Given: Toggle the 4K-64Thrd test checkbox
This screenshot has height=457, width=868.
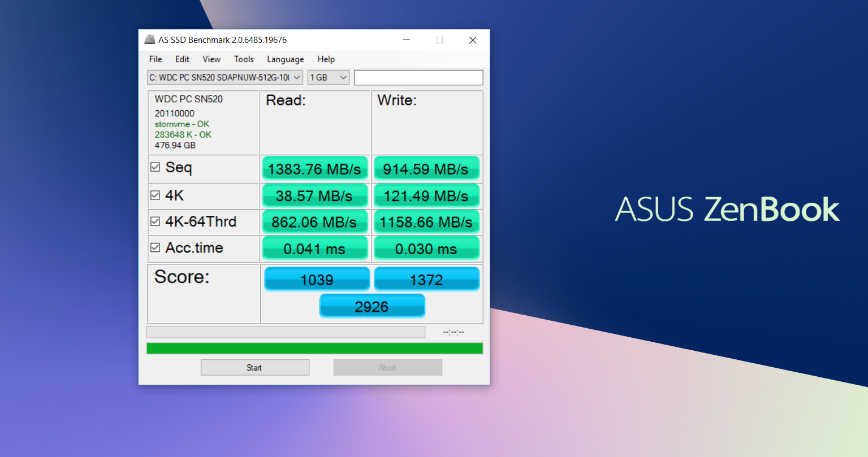Looking at the screenshot, I should click(x=155, y=221).
